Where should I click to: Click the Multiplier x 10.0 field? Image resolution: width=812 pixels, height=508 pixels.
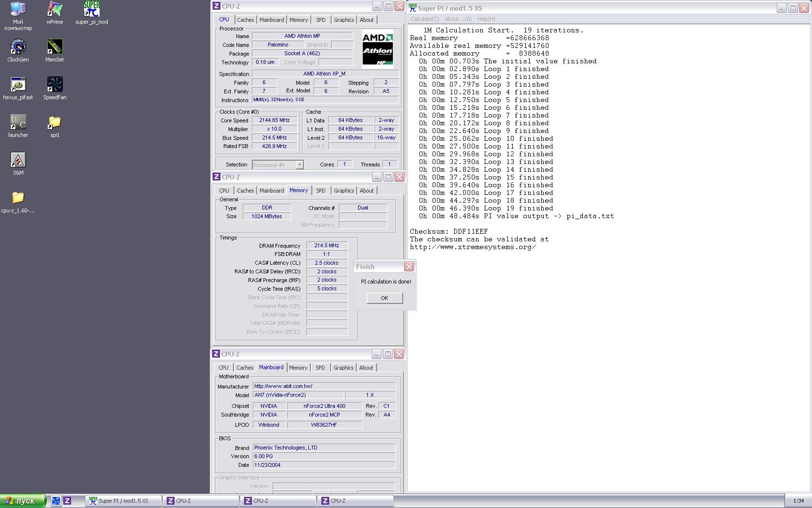click(275, 129)
